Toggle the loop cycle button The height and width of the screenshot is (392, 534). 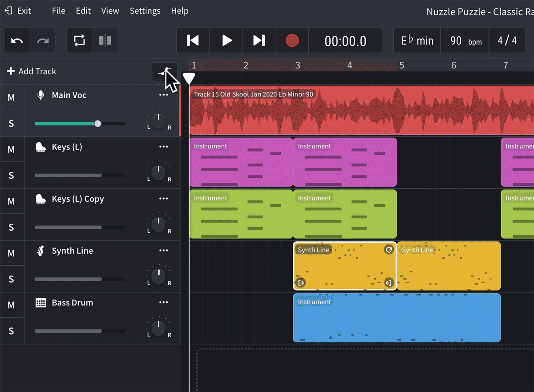tap(80, 41)
